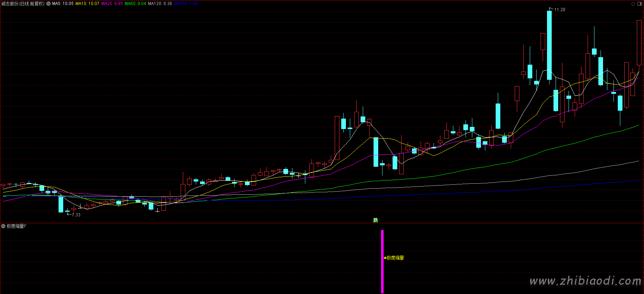Select the MA5 moving average label

click(x=63, y=4)
